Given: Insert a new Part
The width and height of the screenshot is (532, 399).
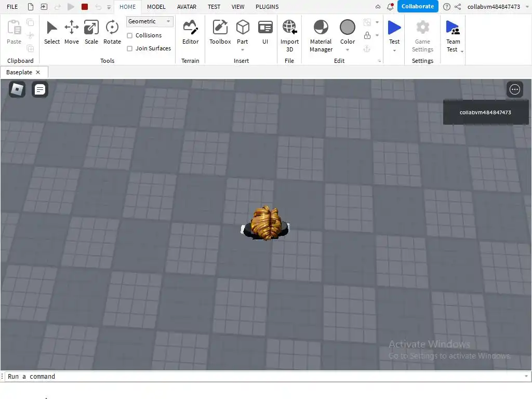Looking at the screenshot, I should (x=243, y=32).
